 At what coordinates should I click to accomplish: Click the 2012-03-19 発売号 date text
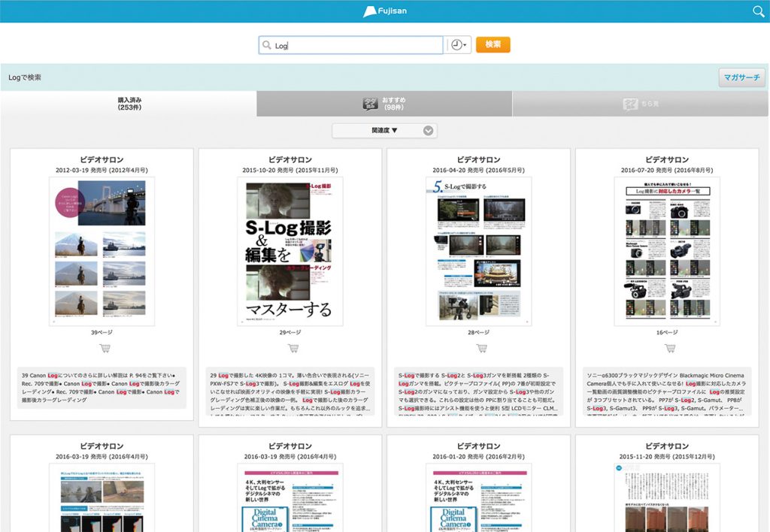click(102, 171)
